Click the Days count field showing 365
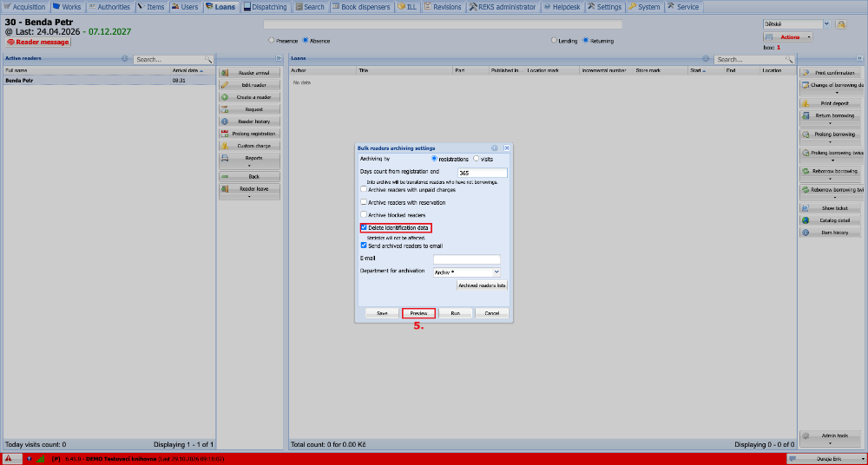The width and height of the screenshot is (868, 465). click(482, 174)
